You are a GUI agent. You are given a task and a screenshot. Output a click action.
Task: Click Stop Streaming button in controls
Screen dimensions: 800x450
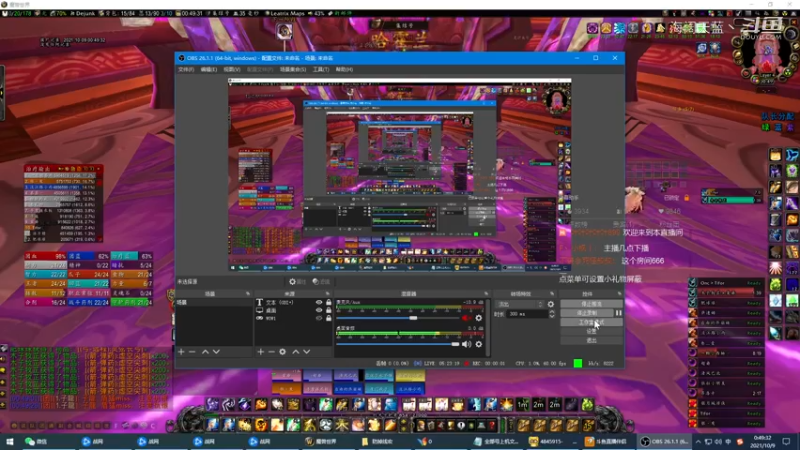[x=591, y=304]
